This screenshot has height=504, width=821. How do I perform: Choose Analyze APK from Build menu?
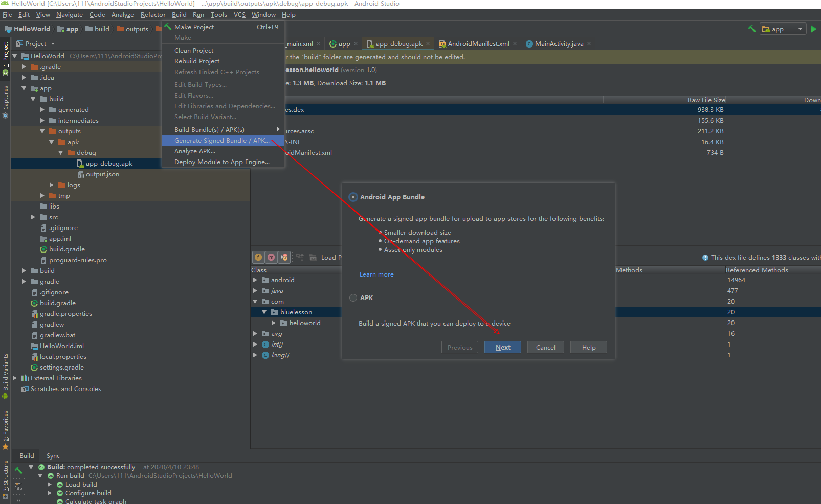click(x=223, y=151)
